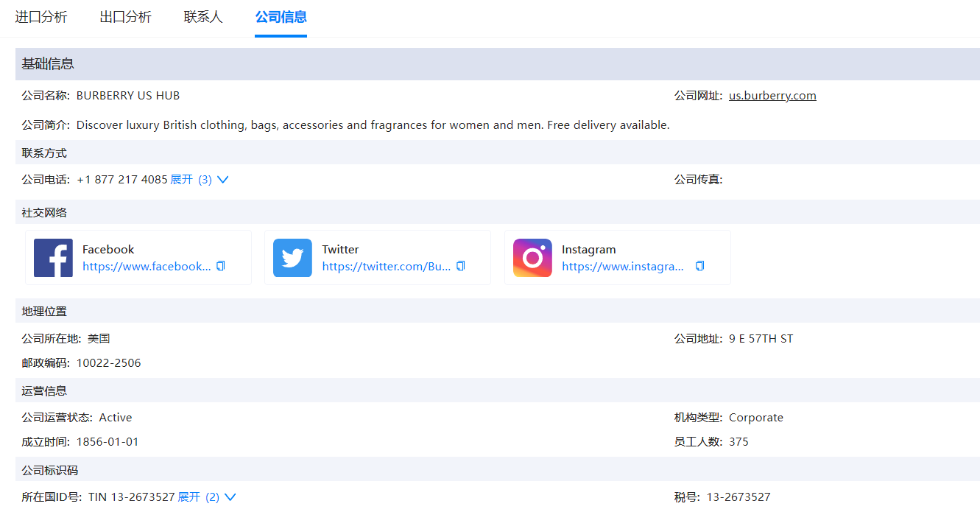The image size is (980, 512).
Task: Click the 基础信息 section header
Action: pos(46,64)
